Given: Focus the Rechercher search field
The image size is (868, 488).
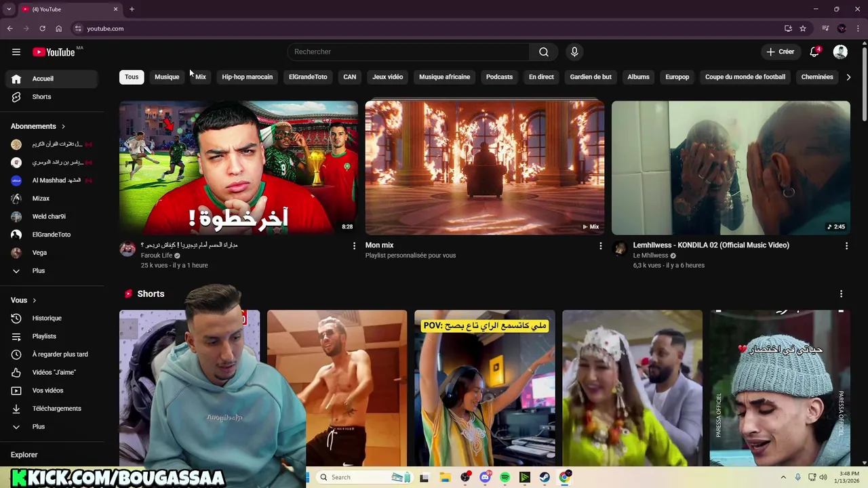Looking at the screenshot, I should (408, 52).
